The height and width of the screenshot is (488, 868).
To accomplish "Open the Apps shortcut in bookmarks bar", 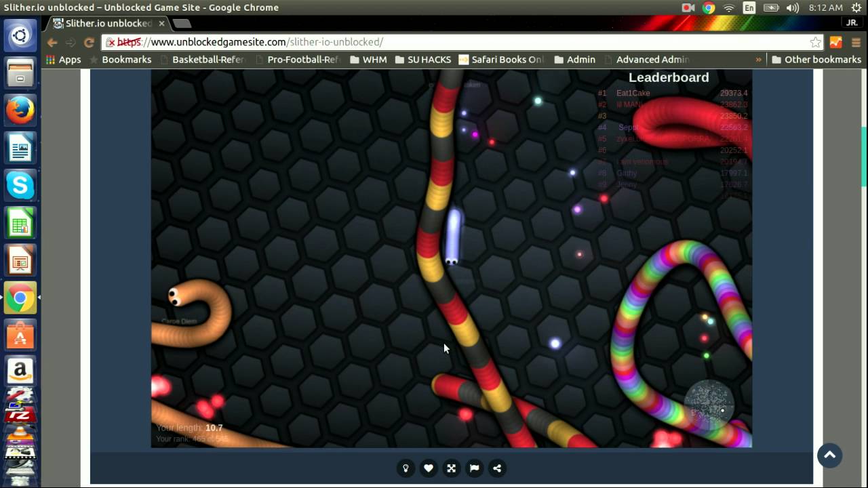I will [64, 60].
